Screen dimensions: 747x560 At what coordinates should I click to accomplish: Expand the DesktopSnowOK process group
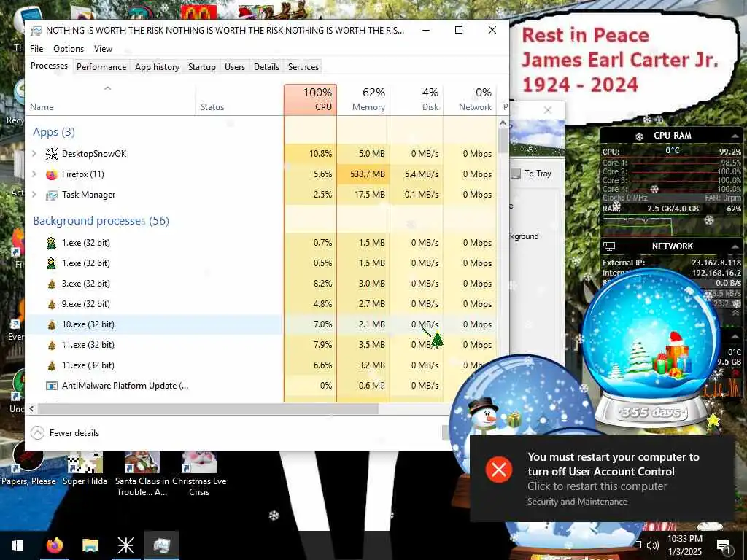pyautogui.click(x=34, y=154)
